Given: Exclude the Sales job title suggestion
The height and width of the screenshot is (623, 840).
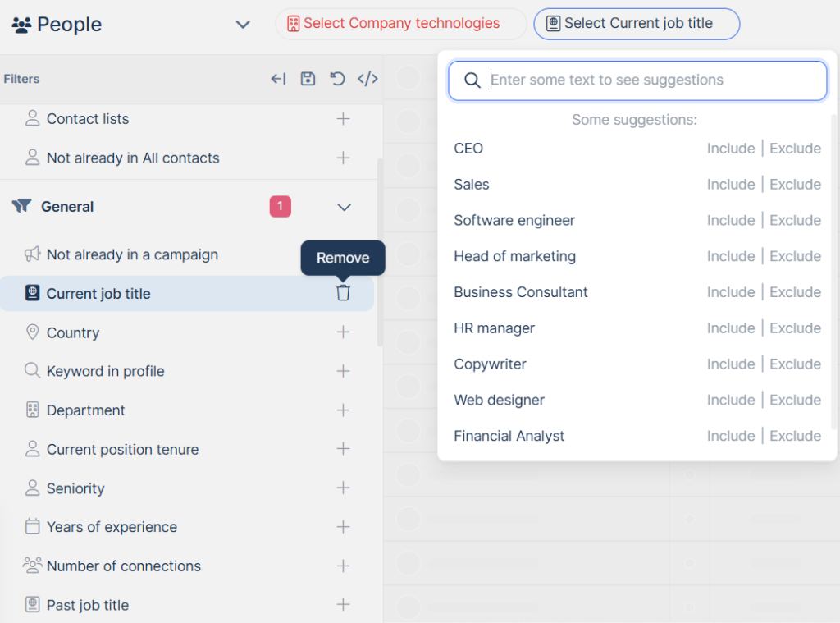Looking at the screenshot, I should tap(795, 185).
